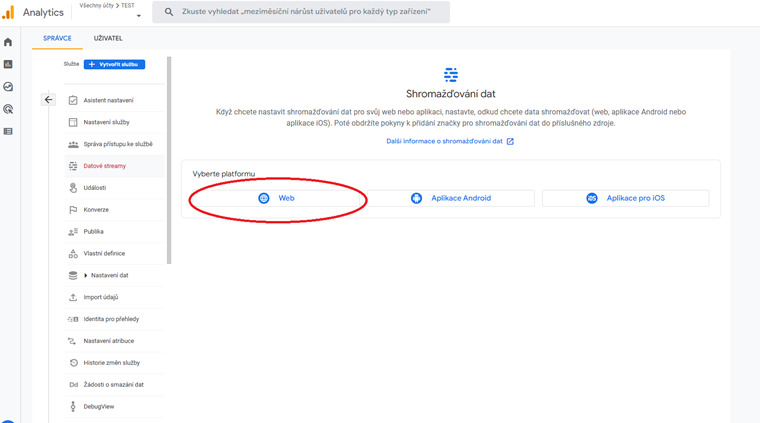Viewport: 760px width, 423px height.
Task: Click the sidebar vertical scrollbar
Action: (169, 160)
